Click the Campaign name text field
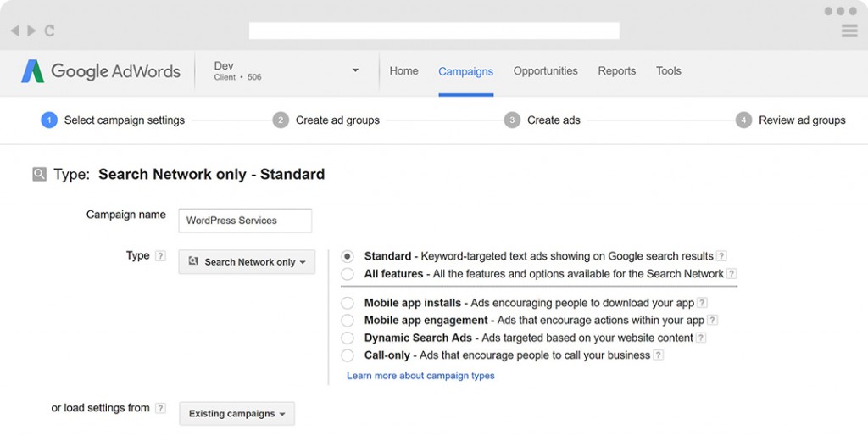 (x=245, y=221)
